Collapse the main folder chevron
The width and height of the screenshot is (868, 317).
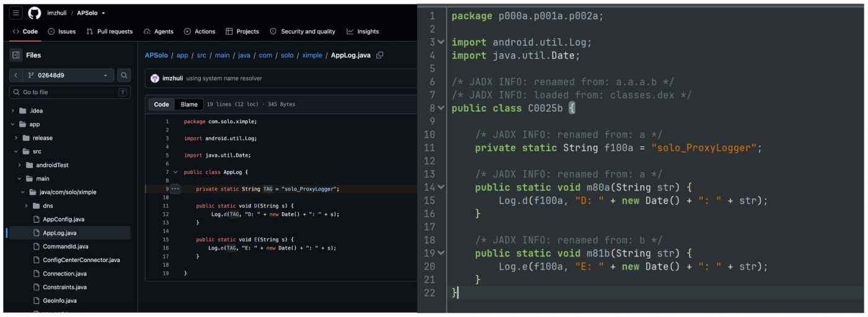pyautogui.click(x=20, y=179)
